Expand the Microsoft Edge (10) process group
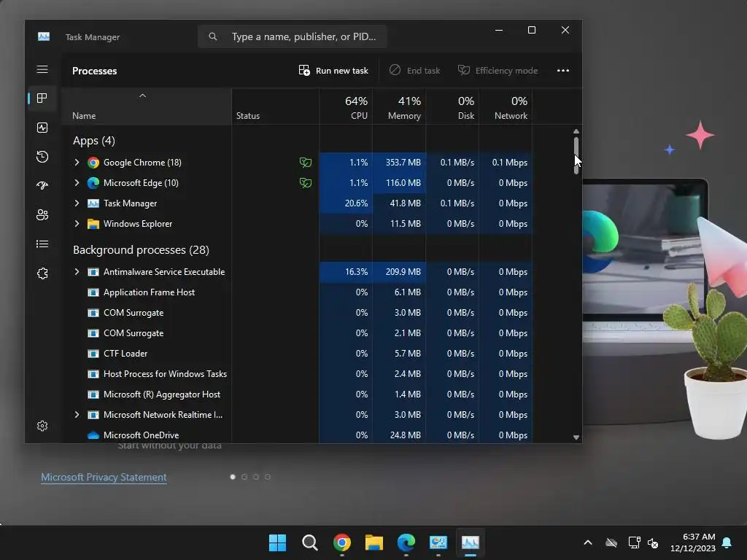This screenshot has width=747, height=560. (77, 183)
